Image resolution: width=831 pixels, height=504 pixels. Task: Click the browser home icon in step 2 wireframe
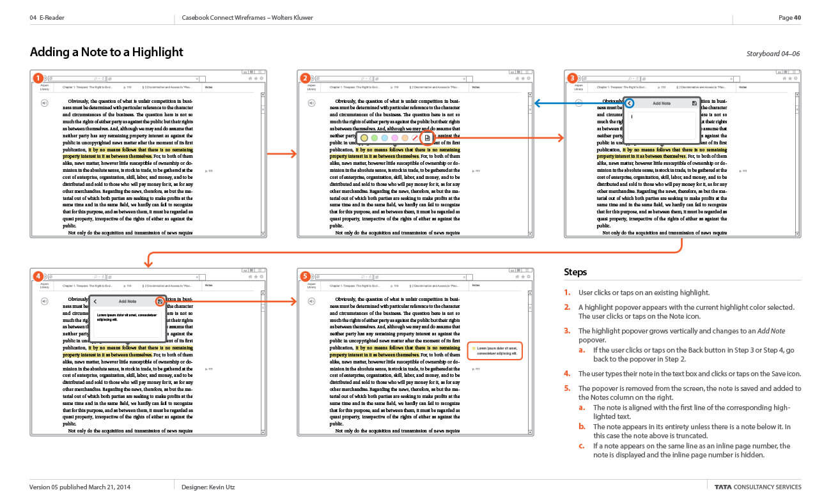coord(517,78)
